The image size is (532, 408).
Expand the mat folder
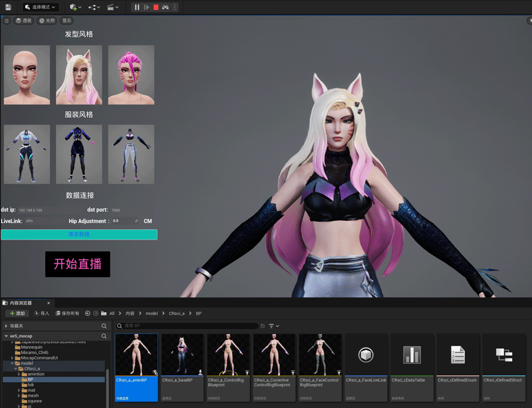pyautogui.click(x=19, y=390)
